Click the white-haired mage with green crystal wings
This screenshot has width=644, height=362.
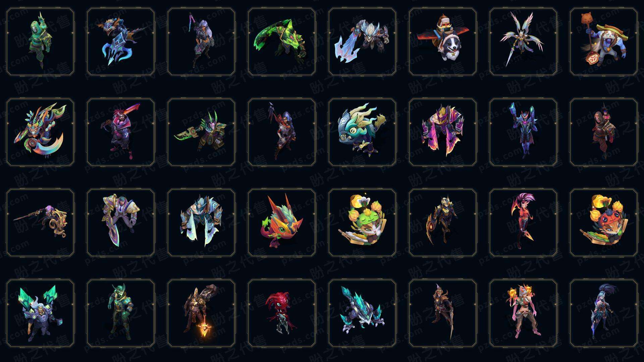[40, 313]
